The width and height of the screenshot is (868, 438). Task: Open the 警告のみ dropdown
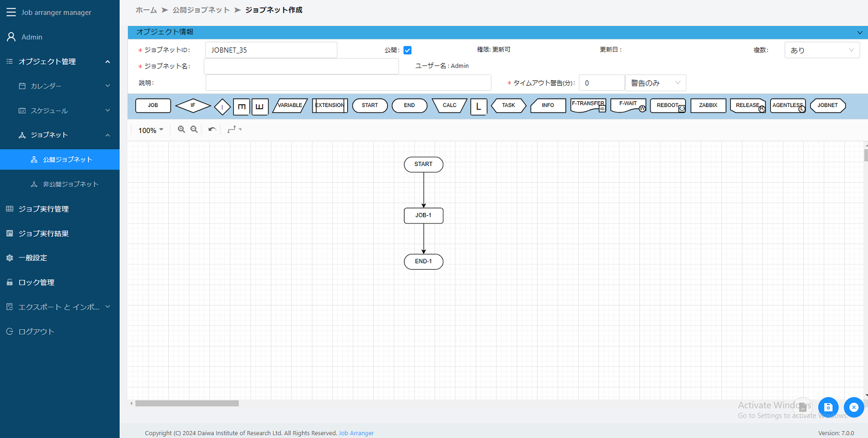(655, 83)
